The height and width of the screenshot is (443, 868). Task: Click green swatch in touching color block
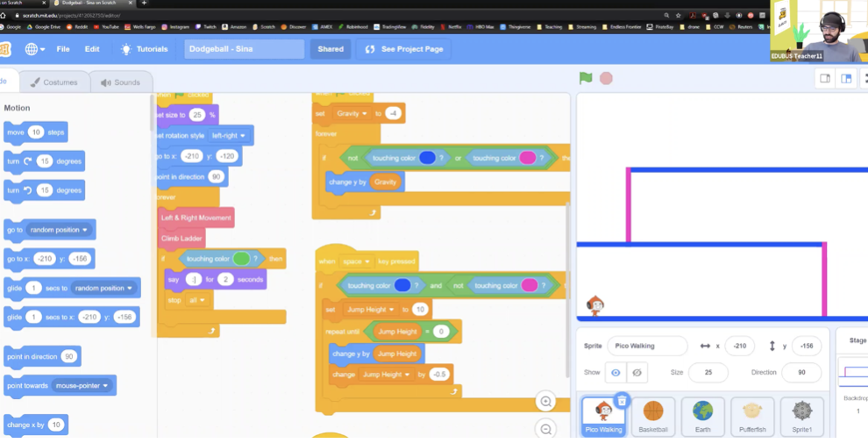click(x=241, y=259)
